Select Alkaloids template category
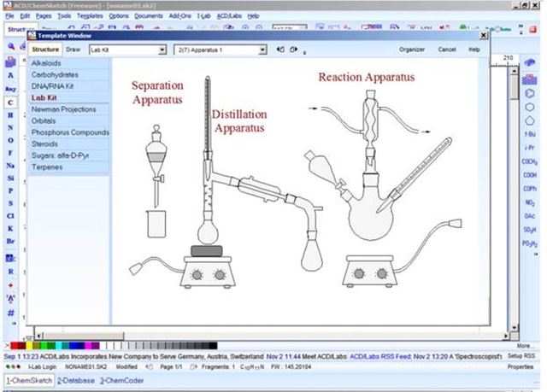 69,63
